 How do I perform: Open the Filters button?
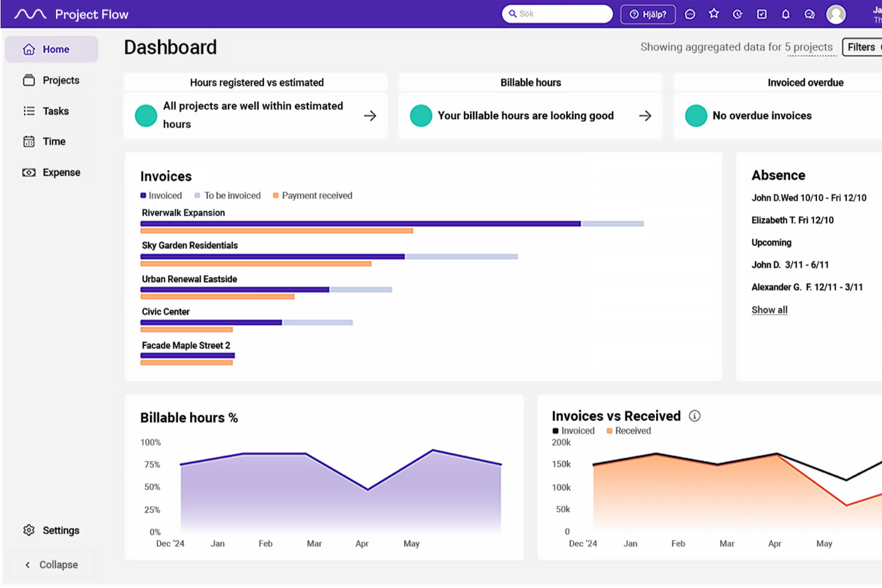(x=861, y=46)
